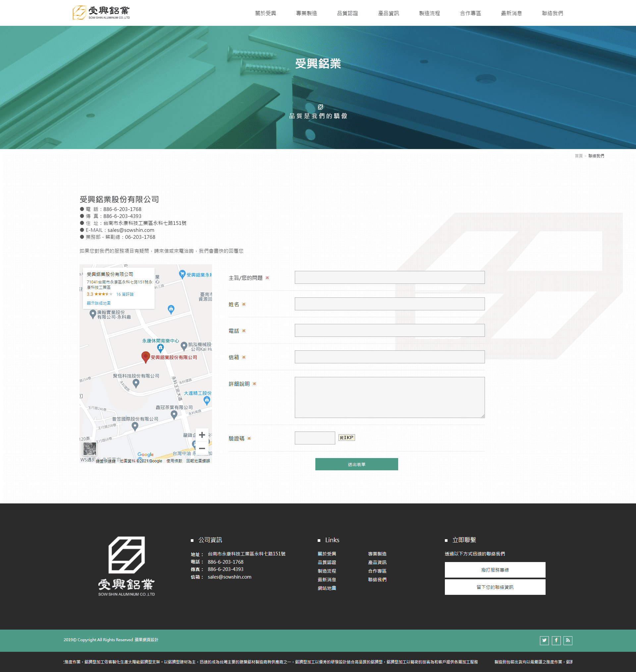This screenshot has width=636, height=672.
Task: Click E-MAIL sales@sowshin.com in contact list
Action: pos(131,230)
